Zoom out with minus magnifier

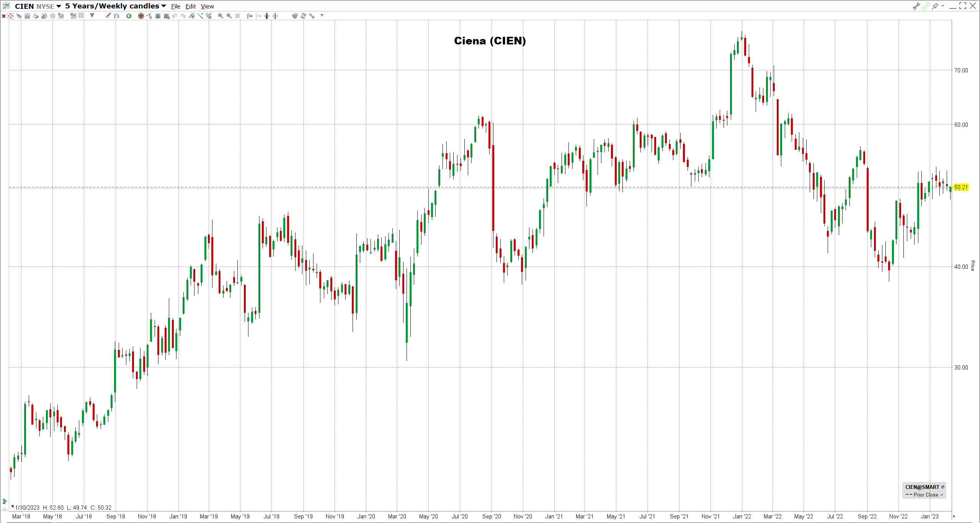pyautogui.click(x=229, y=16)
